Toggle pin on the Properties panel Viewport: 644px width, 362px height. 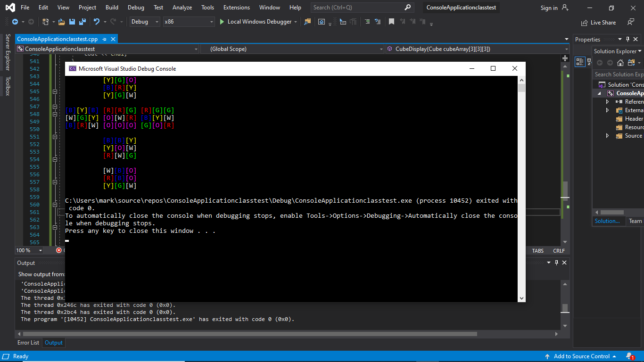pos(627,40)
